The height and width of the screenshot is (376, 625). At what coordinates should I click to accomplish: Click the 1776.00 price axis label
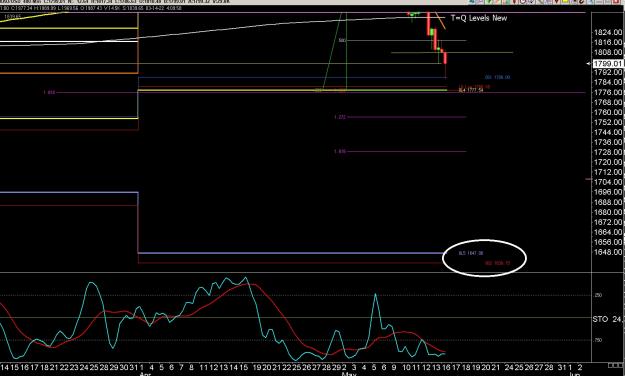tap(608, 92)
